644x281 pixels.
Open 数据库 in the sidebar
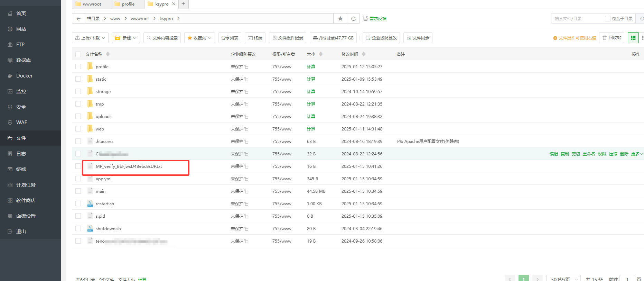(24, 60)
